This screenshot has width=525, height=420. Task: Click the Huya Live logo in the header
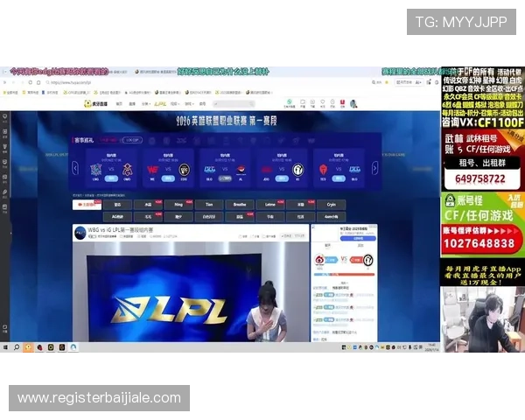96,104
